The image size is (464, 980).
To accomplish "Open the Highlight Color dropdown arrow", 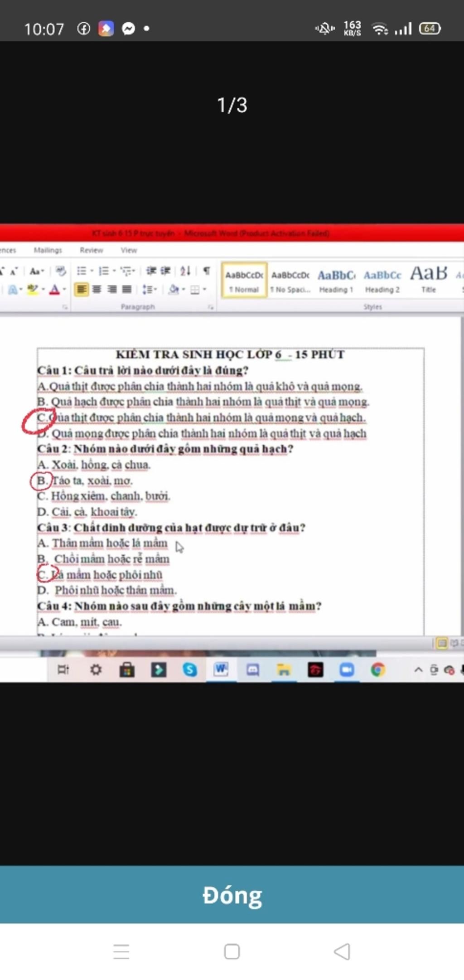I will pos(43,289).
